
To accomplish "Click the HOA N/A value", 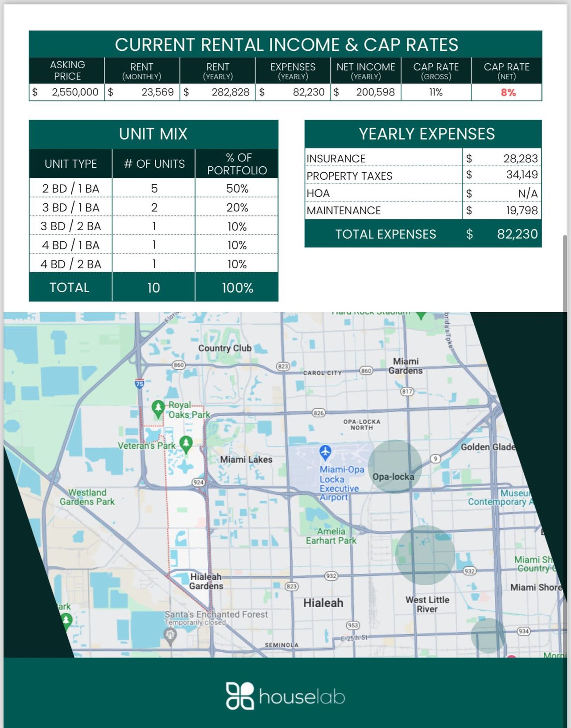I will pyautogui.click(x=528, y=193).
